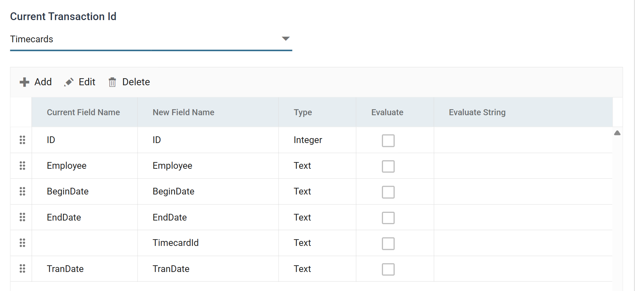This screenshot has width=644, height=291.
Task: Click the trash can icon next to Delete
Action: pos(112,82)
